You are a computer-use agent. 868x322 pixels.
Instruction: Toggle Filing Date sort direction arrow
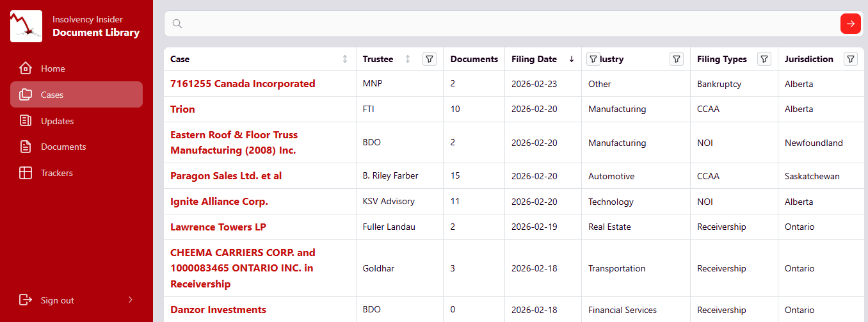tap(571, 59)
